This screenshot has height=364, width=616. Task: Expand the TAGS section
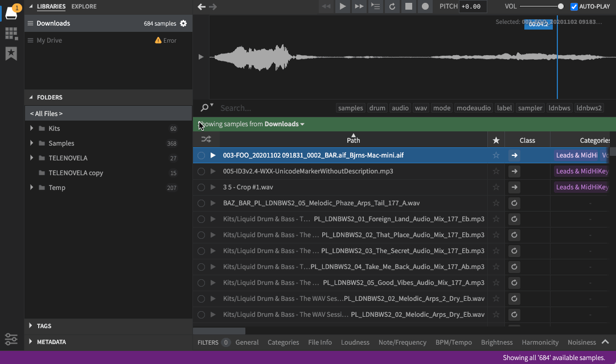(31, 326)
